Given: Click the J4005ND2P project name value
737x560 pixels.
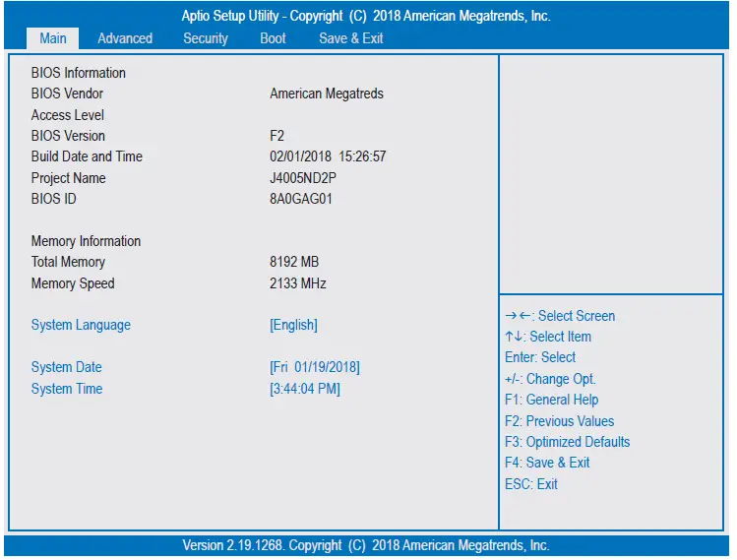Looking at the screenshot, I should [303, 178].
